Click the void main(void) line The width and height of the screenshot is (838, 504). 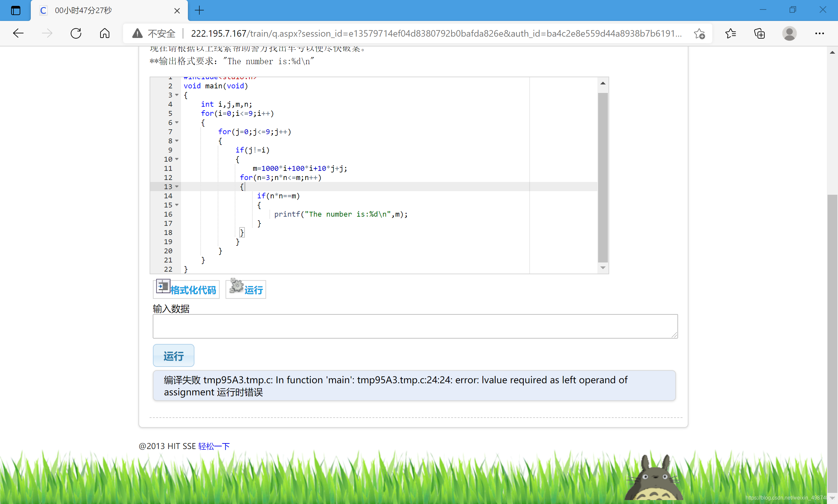[x=216, y=86]
